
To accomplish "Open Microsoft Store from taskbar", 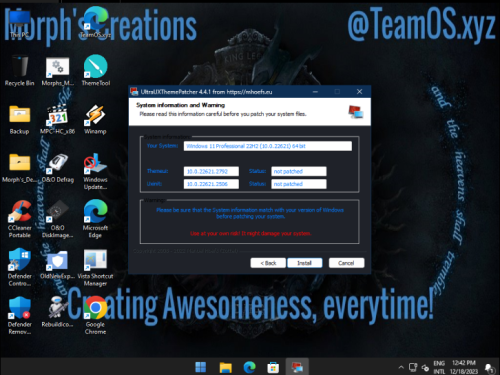I will [x=273, y=367].
